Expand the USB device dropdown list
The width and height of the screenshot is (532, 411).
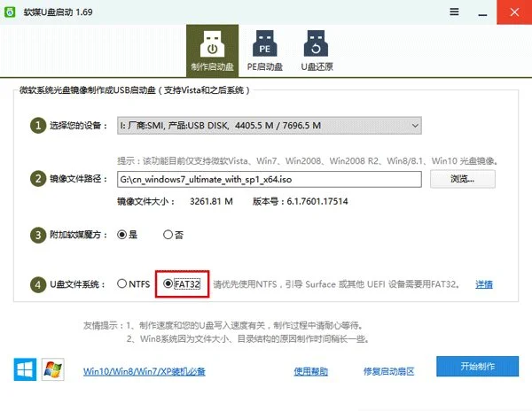[270, 126]
